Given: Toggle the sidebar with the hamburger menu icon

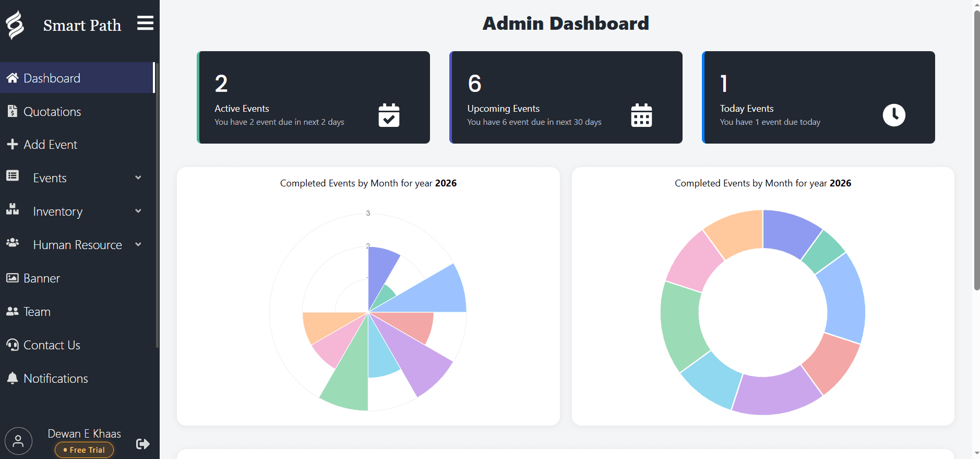Looking at the screenshot, I should [x=145, y=23].
